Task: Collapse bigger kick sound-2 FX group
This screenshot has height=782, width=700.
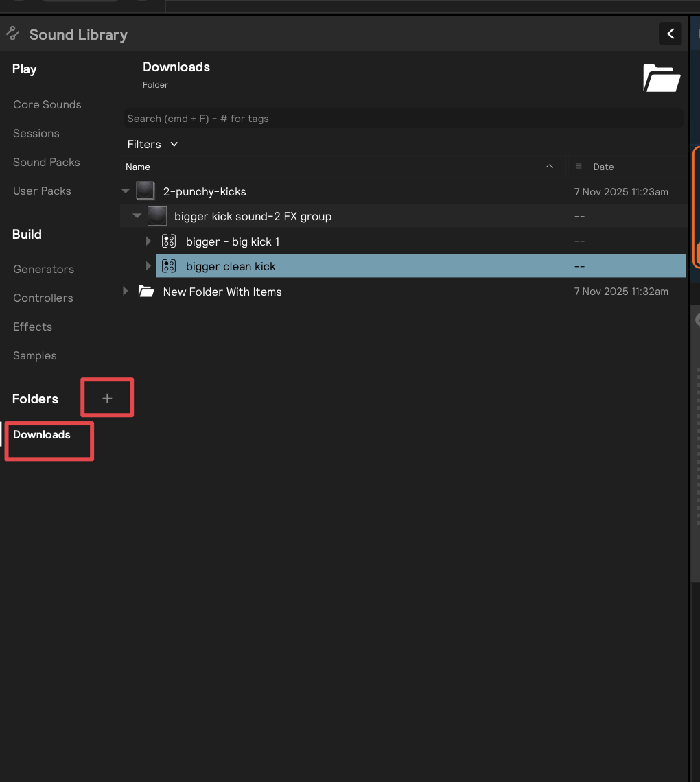Action: 137,216
